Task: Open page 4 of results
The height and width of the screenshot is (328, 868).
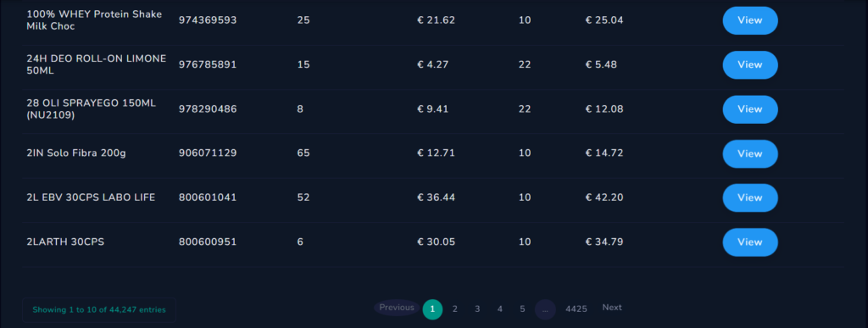Action: (500, 309)
